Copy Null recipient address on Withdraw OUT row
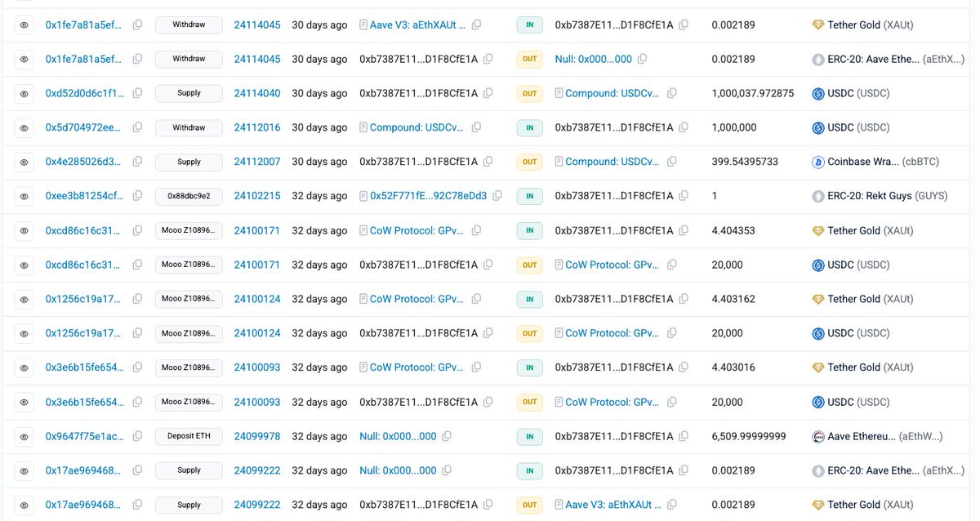The height and width of the screenshot is (521, 980). (x=643, y=59)
